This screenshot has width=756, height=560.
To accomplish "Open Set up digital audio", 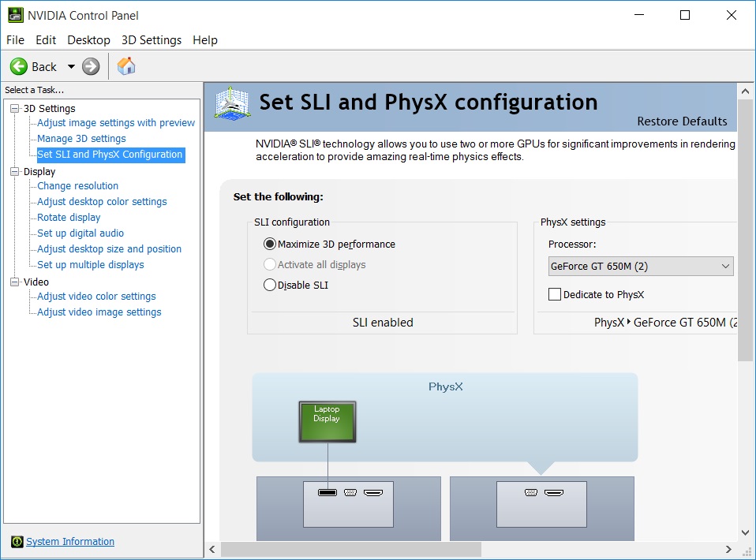I will (80, 233).
